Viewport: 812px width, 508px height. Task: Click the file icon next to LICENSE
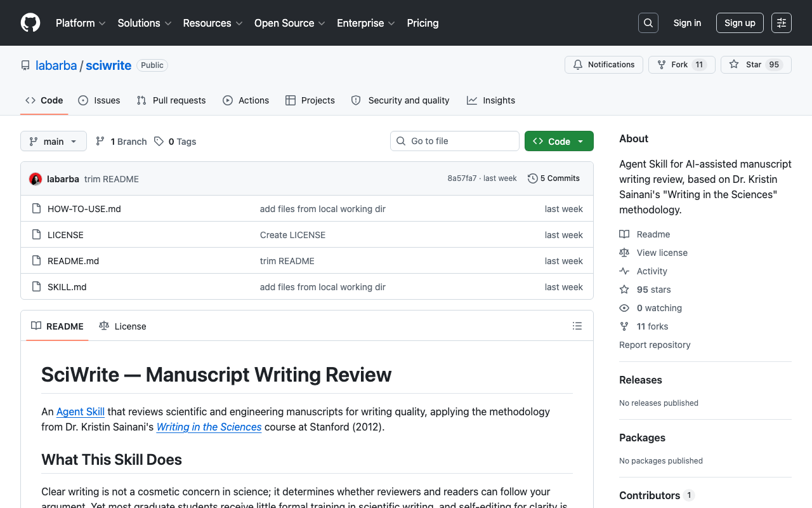(37, 235)
